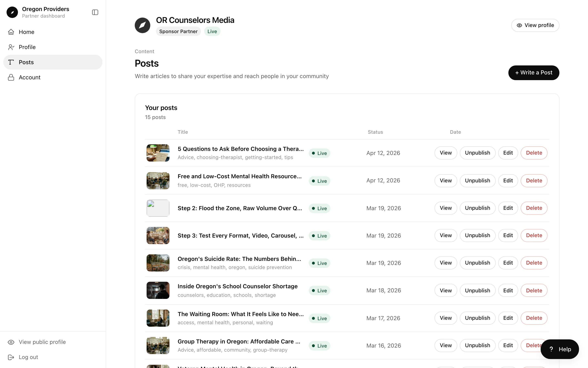Click the Account lock icon
This screenshot has width=588, height=368.
11,77
